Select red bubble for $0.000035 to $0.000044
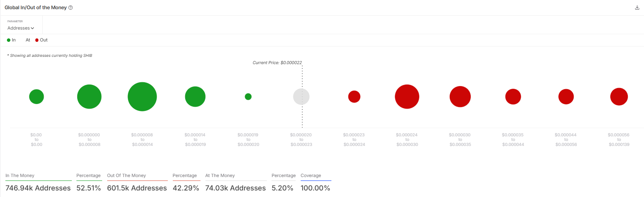644x197 pixels. tap(513, 96)
